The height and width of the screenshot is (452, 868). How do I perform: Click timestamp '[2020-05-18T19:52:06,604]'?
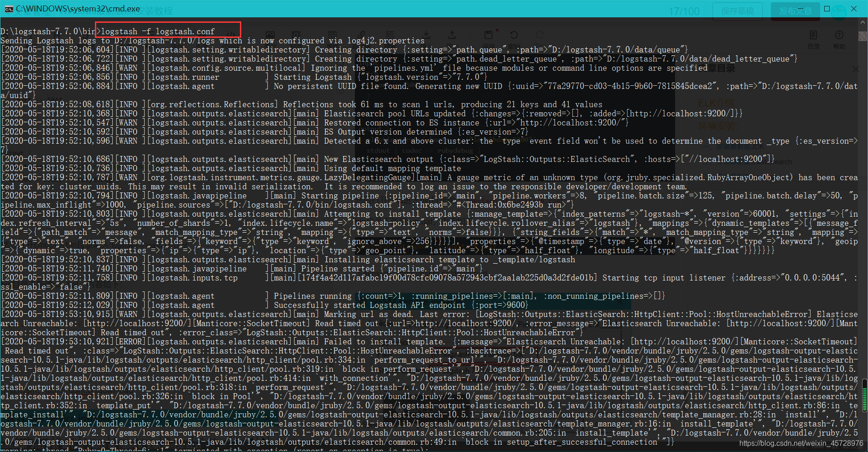57,50
